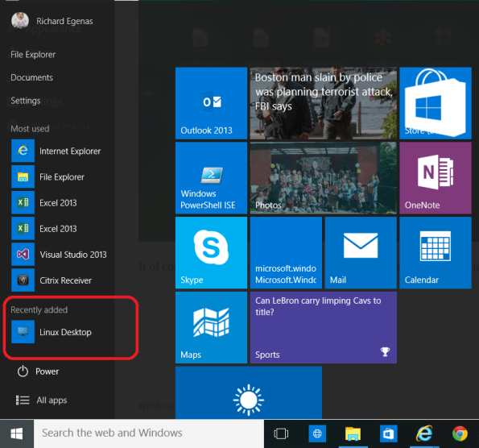This screenshot has height=448, width=479.
Task: Open the Store tile with shopping bag
Action: [x=436, y=103]
